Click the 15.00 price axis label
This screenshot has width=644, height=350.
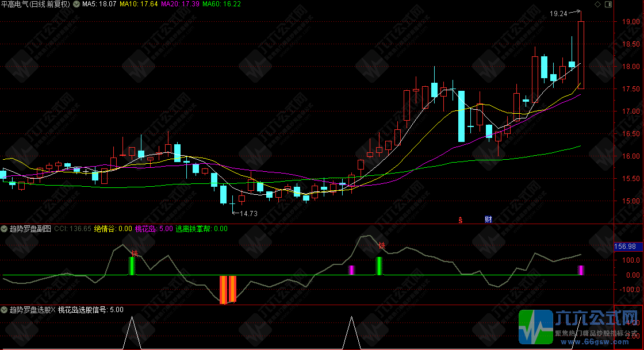click(630, 201)
